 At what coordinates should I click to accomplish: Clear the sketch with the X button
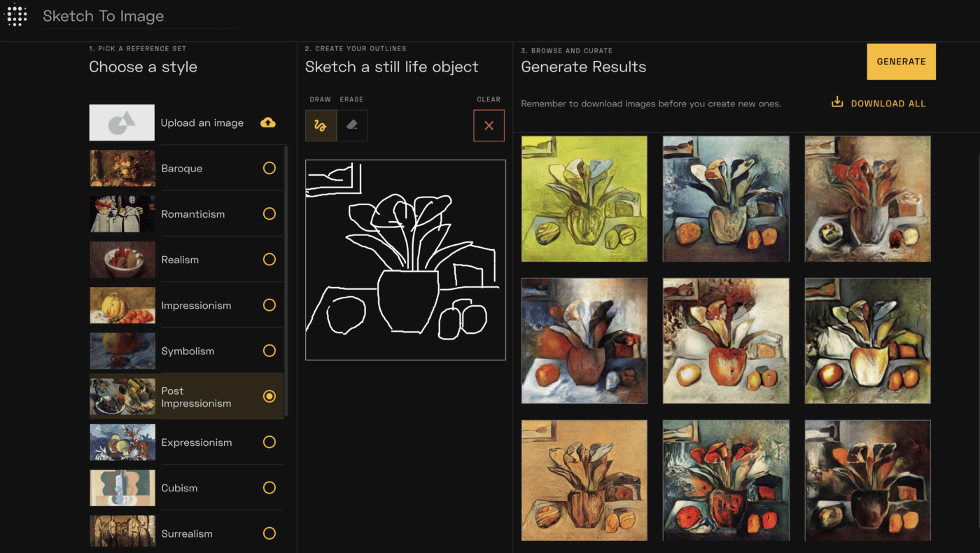[489, 125]
